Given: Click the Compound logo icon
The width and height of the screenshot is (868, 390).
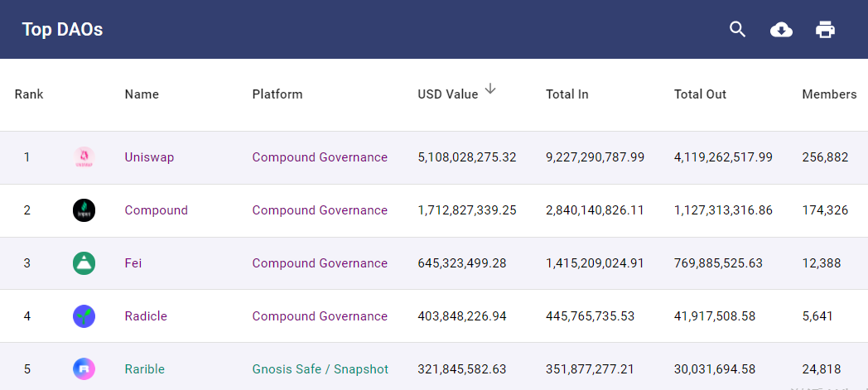Looking at the screenshot, I should pos(84,211).
